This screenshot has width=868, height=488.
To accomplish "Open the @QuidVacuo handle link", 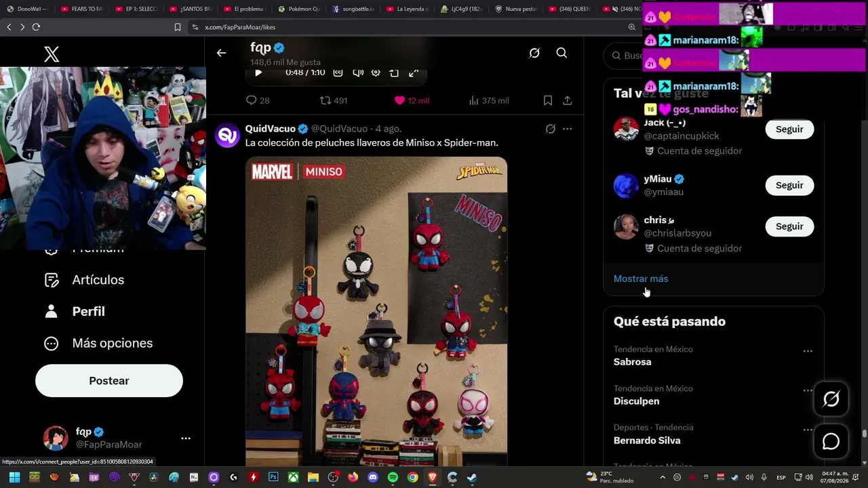I will tap(339, 129).
